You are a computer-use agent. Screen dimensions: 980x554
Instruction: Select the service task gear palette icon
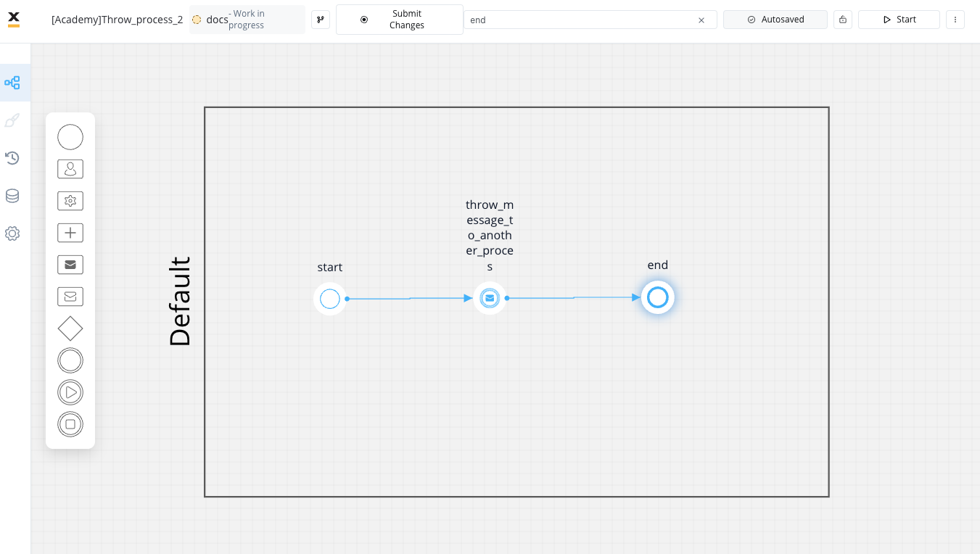70,201
